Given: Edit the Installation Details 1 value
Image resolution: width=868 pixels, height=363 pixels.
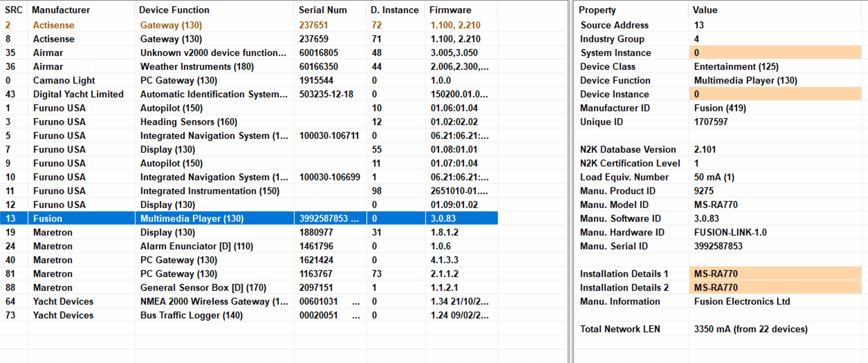Looking at the screenshot, I should click(x=775, y=274).
